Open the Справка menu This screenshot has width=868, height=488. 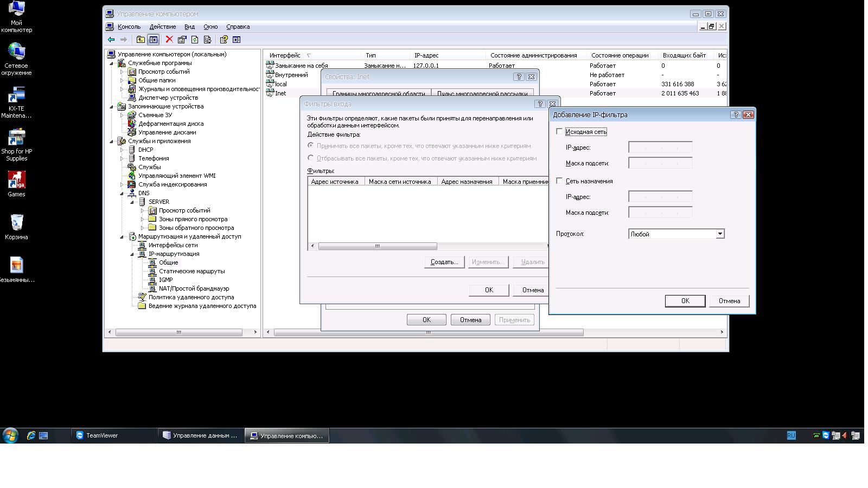click(x=238, y=27)
